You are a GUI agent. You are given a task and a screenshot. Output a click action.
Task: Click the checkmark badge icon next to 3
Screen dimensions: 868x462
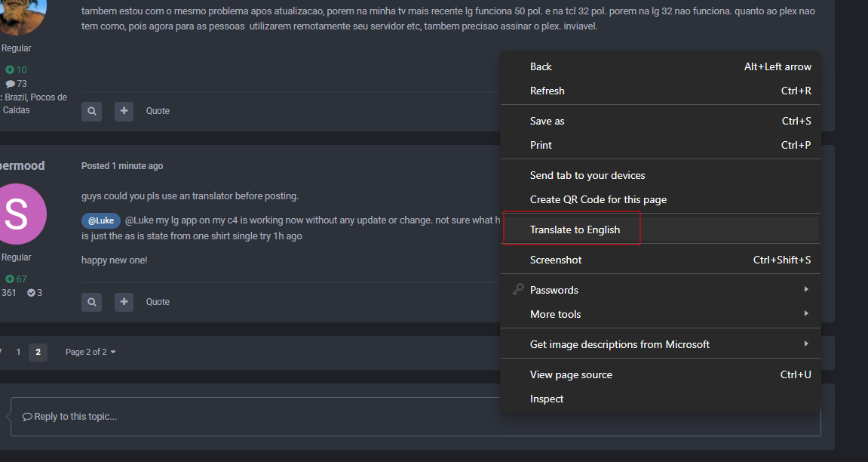click(x=28, y=292)
